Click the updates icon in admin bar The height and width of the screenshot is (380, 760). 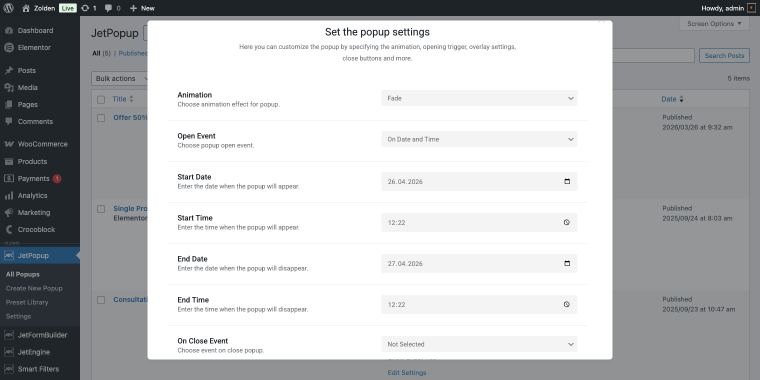pos(85,8)
